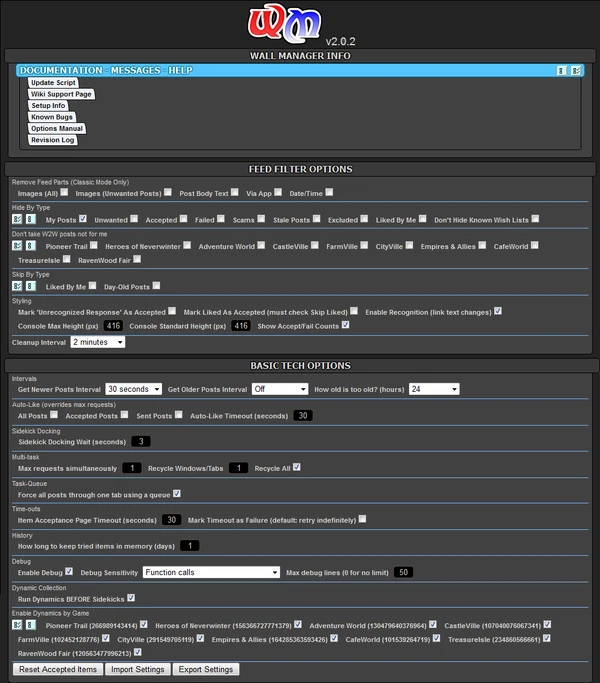600x683 pixels.
Task: Click check-all icon in Skip By Type row
Action: click(17, 286)
